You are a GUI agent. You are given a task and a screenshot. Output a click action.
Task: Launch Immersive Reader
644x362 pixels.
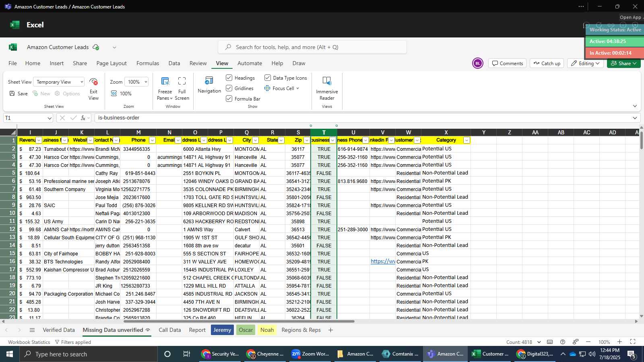click(327, 88)
